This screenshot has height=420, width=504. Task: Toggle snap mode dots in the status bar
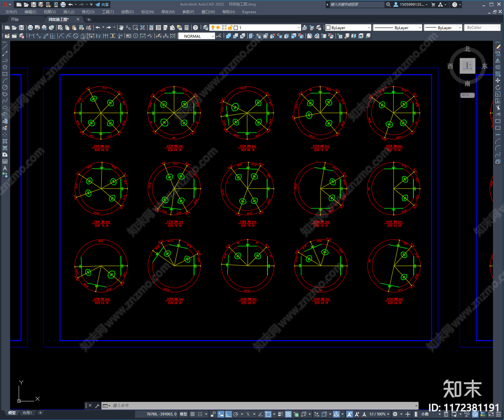[200, 414]
